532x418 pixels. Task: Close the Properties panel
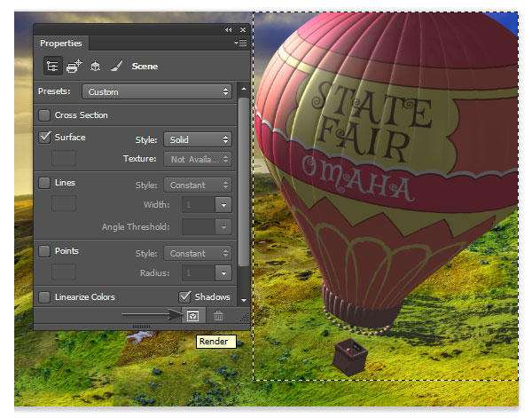243,30
